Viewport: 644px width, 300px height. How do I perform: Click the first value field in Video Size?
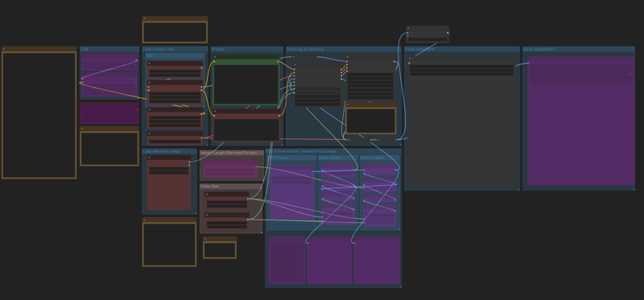point(227,203)
